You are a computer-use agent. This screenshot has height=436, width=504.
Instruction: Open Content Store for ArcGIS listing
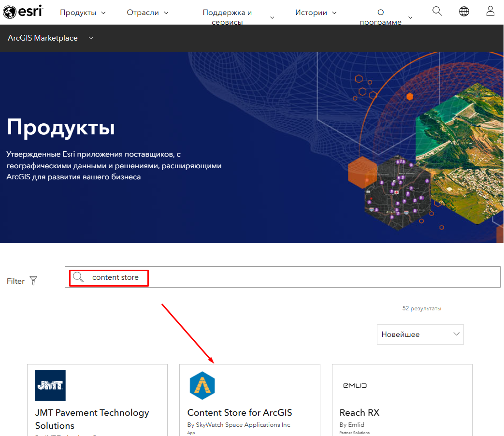coord(240,412)
